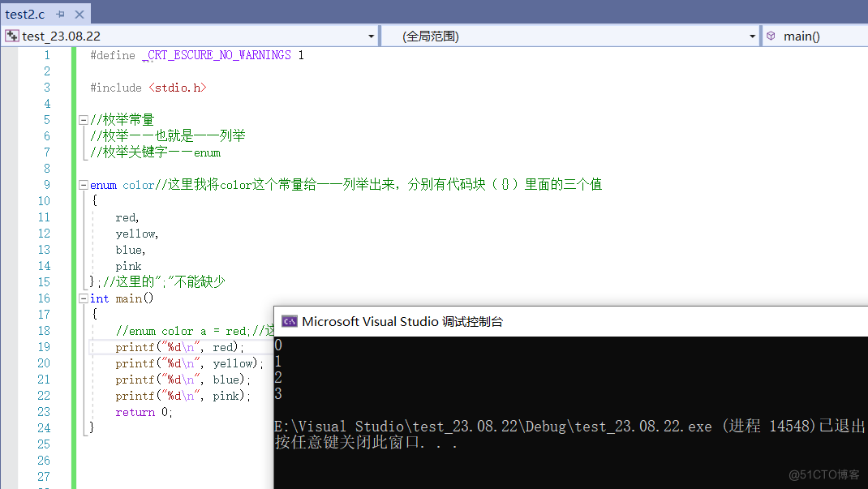This screenshot has width=868, height=489.
Task: Click the console output value 0
Action: [x=278, y=345]
